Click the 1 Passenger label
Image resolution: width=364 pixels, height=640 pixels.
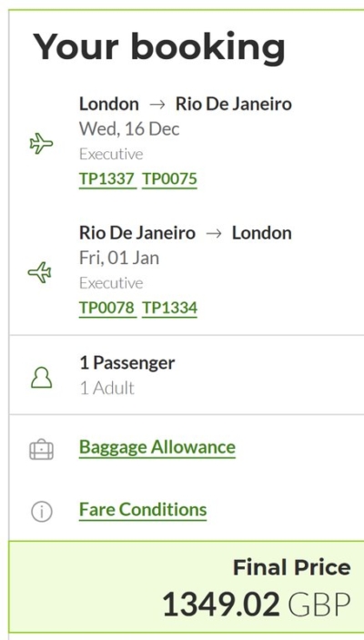127,363
